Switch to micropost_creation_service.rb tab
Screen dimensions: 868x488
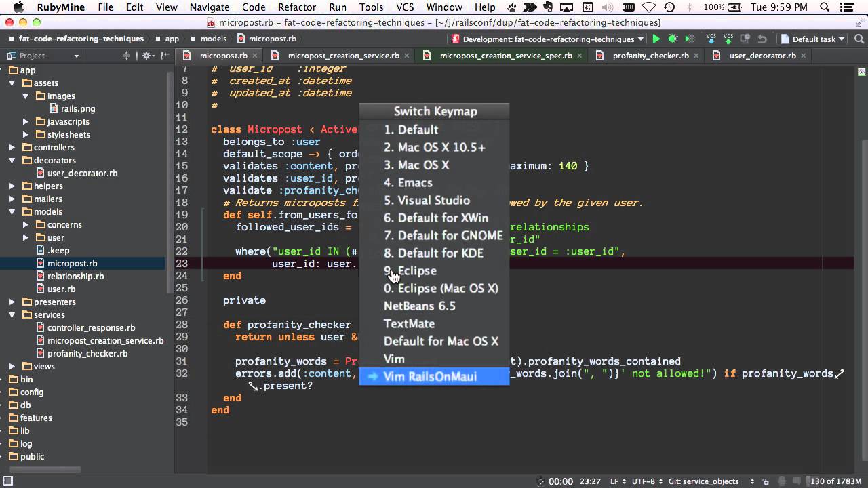point(343,56)
